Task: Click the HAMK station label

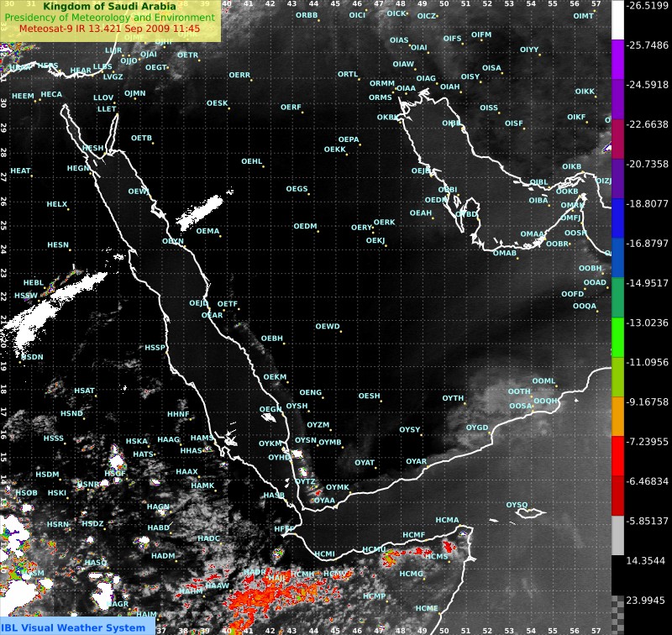Action: [202, 485]
